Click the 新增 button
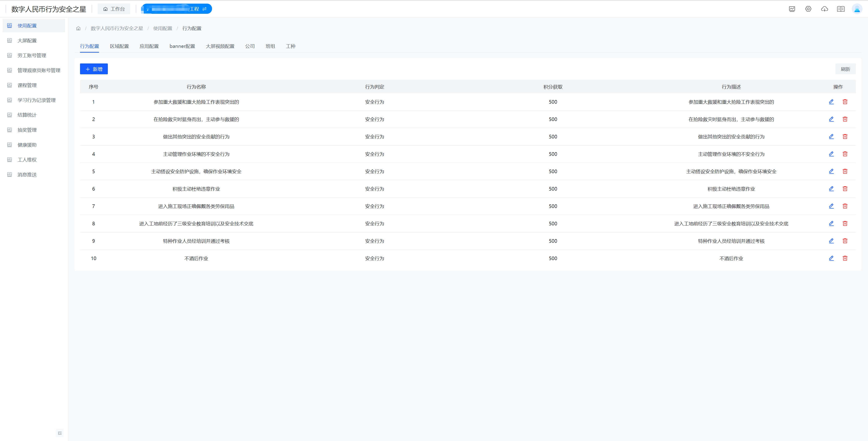This screenshot has width=868, height=441. (94, 69)
